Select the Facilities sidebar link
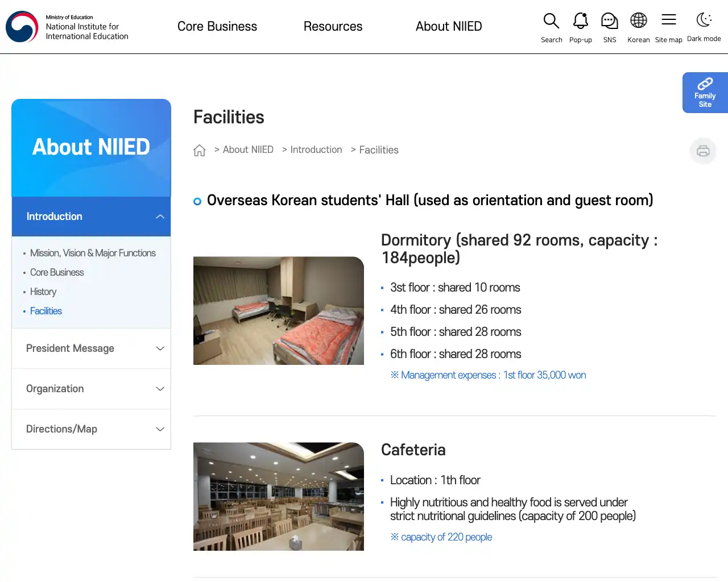The width and height of the screenshot is (728, 582). 46,311
